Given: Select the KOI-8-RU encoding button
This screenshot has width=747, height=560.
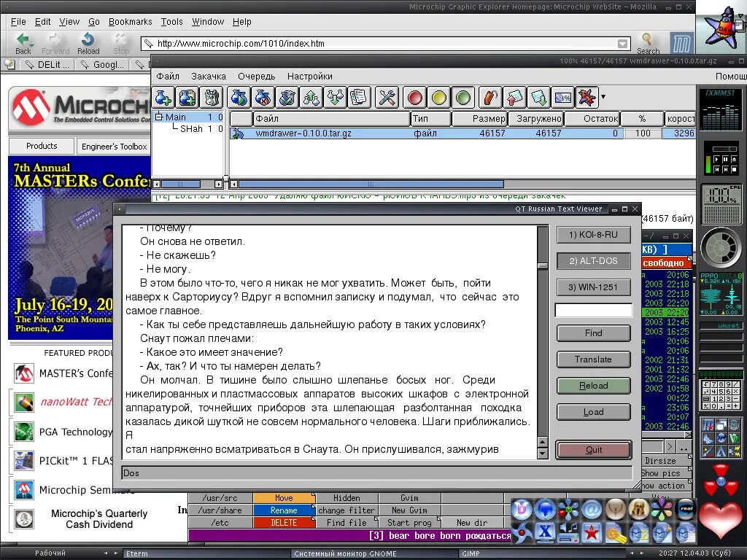Looking at the screenshot, I should [x=593, y=235].
